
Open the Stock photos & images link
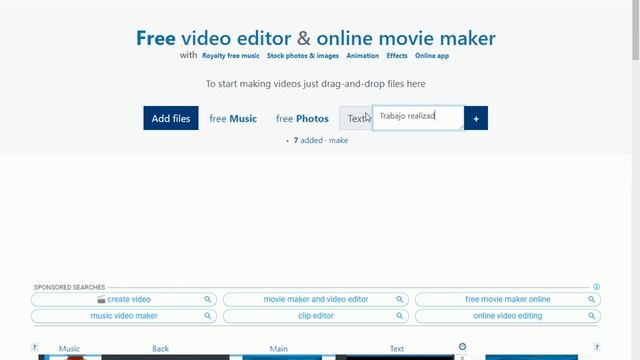coord(303,56)
